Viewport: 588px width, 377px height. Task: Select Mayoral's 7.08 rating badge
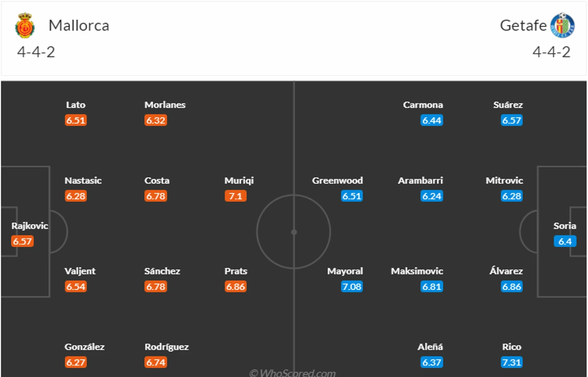tap(352, 287)
